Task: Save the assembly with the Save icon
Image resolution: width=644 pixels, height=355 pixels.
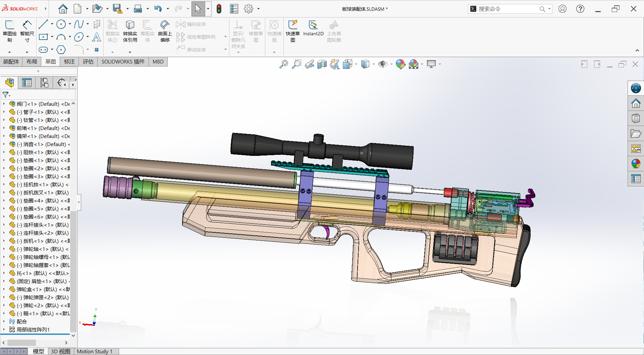Action: [117, 9]
